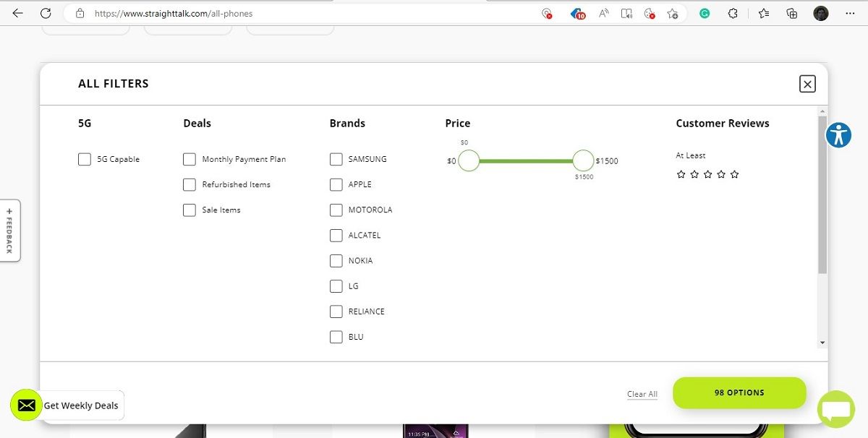Click the maximum price slider handle
The width and height of the screenshot is (868, 438).
point(583,160)
